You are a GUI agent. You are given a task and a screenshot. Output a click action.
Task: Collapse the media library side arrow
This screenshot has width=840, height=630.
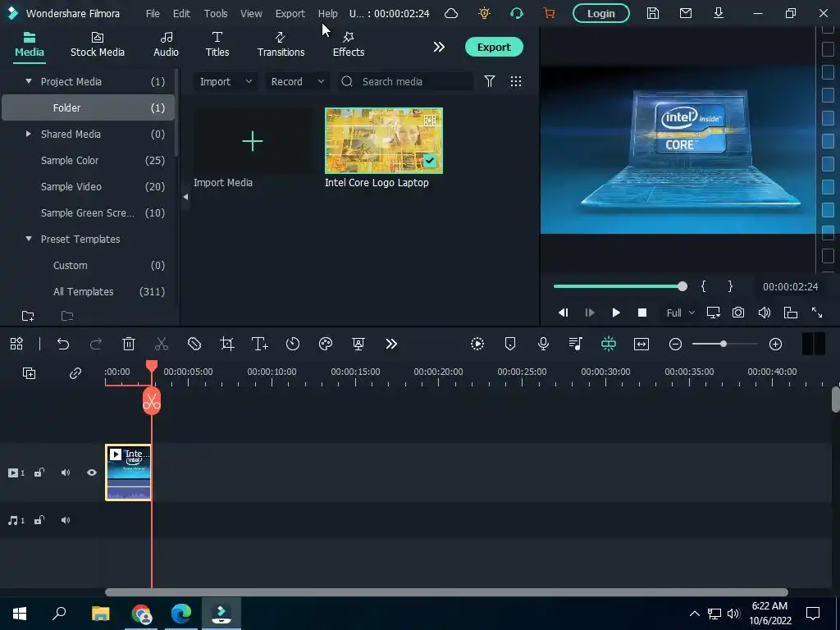[x=185, y=197]
